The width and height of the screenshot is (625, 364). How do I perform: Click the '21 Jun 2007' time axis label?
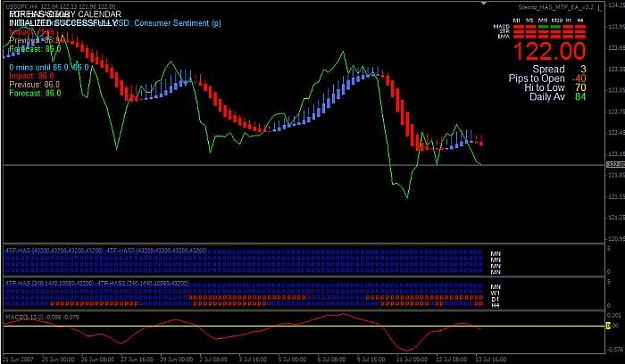[19, 359]
